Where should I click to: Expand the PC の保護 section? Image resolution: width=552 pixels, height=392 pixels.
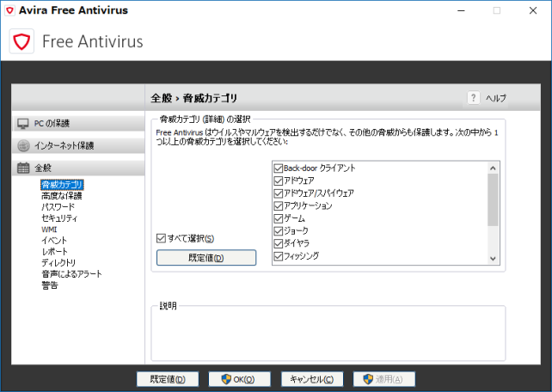click(78, 124)
